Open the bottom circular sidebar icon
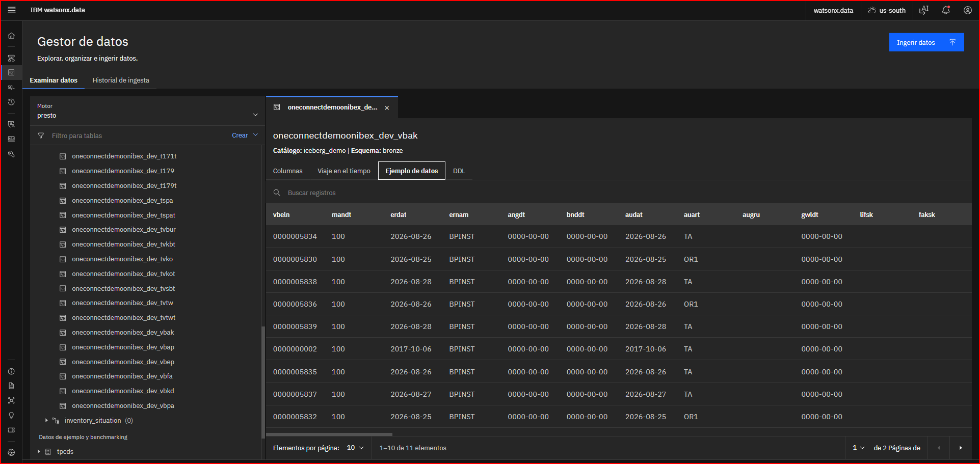The width and height of the screenshot is (980, 464). pyautogui.click(x=11, y=452)
